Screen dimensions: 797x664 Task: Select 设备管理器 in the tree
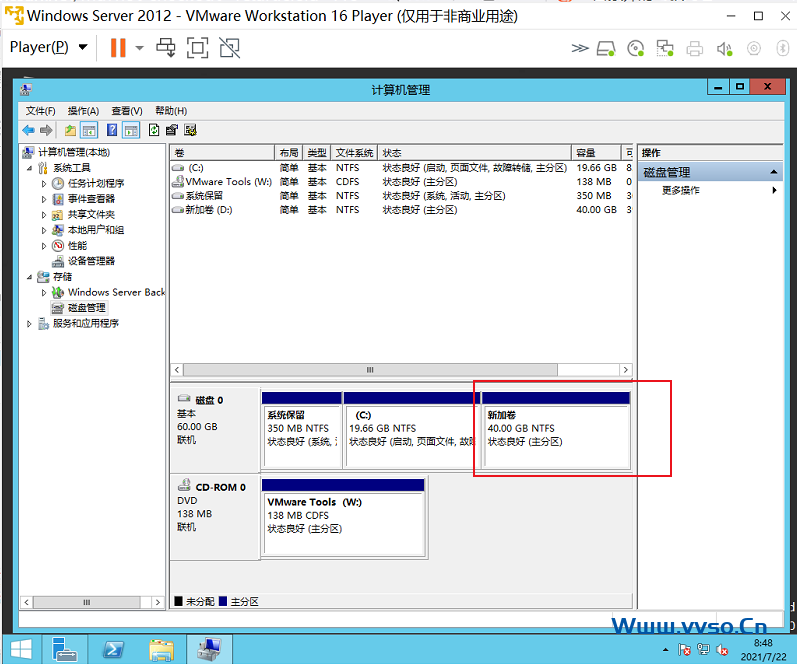(x=91, y=261)
